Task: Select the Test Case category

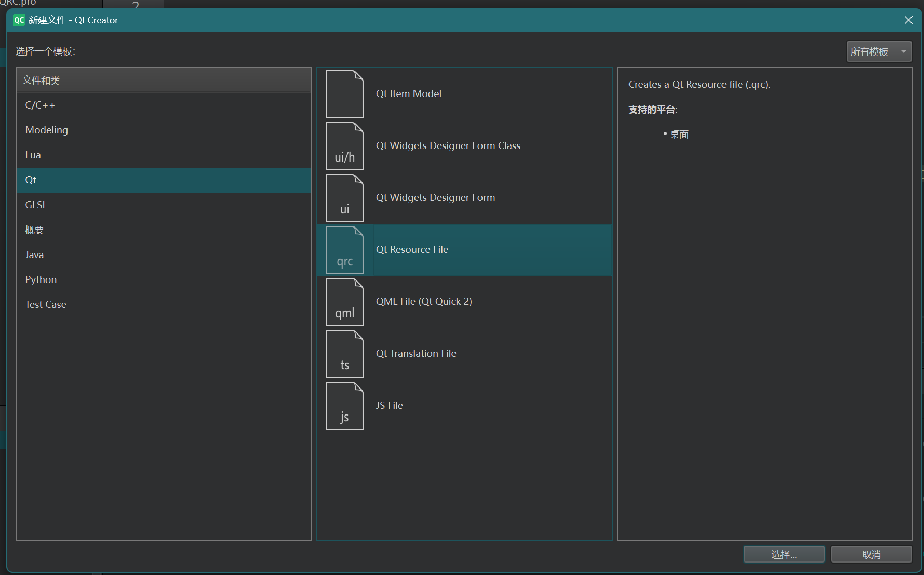Action: tap(164, 305)
